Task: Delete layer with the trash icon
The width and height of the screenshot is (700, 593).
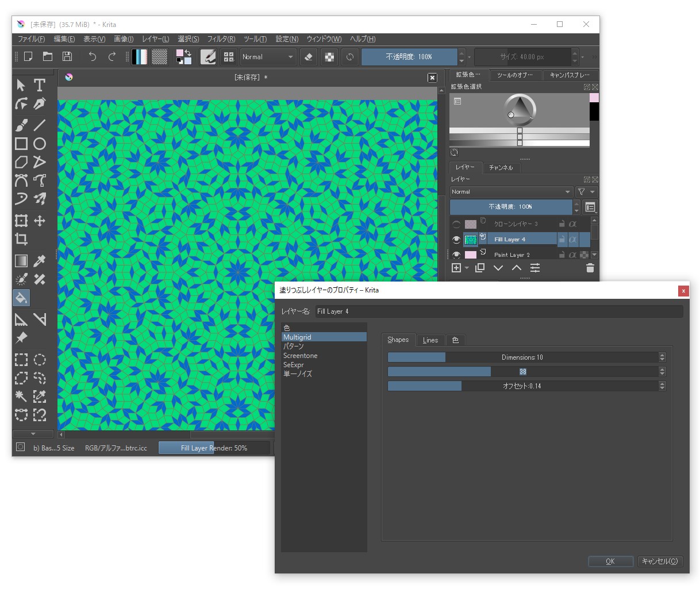Action: point(590,268)
